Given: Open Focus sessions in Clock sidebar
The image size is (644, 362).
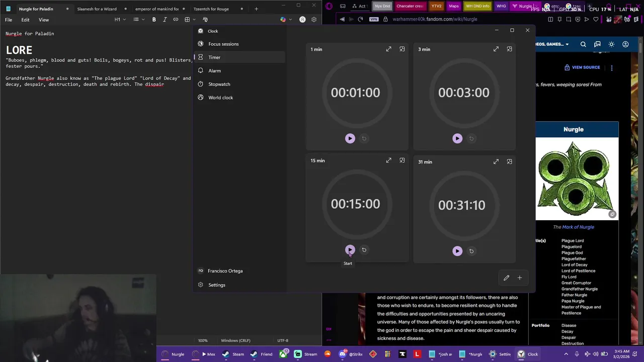Looking at the screenshot, I should pyautogui.click(x=240, y=44).
